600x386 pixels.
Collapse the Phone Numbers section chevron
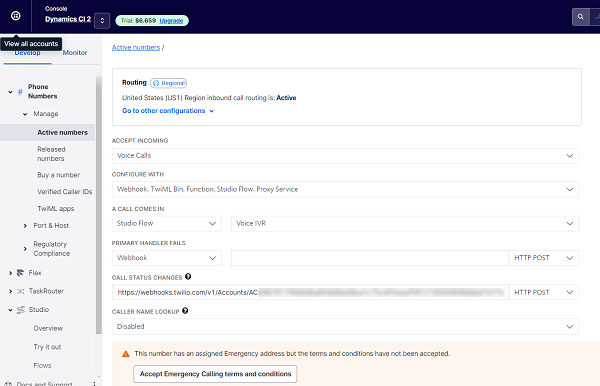10,92
